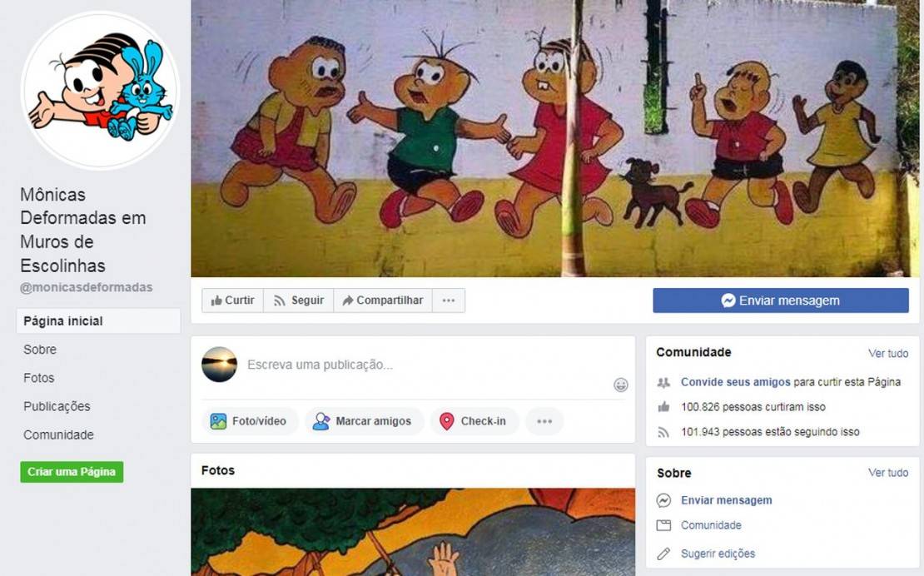924x576 pixels.
Task: Open the Sobre tab in sidebar
Action: (40, 350)
